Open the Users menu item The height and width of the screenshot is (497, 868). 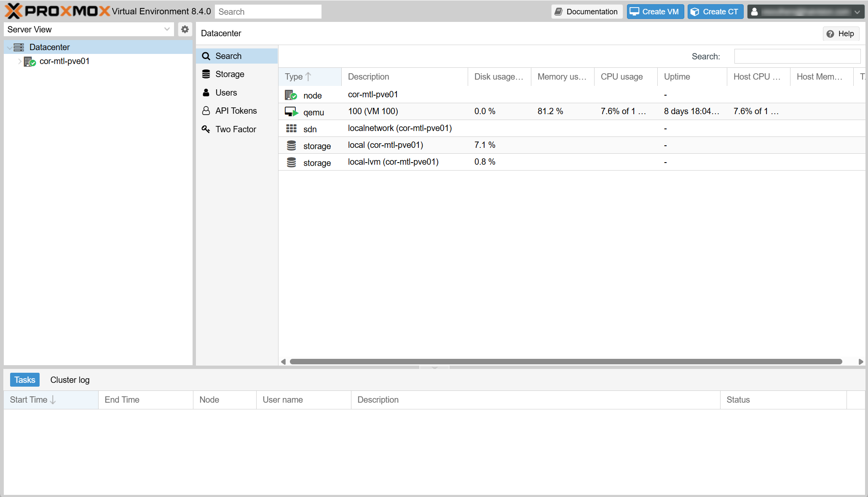(237, 93)
